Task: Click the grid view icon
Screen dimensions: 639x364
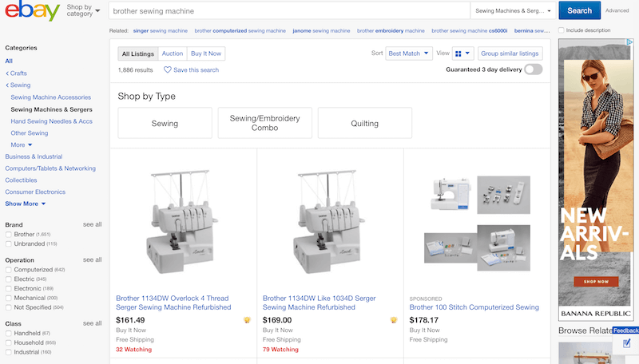Action: [x=458, y=53]
